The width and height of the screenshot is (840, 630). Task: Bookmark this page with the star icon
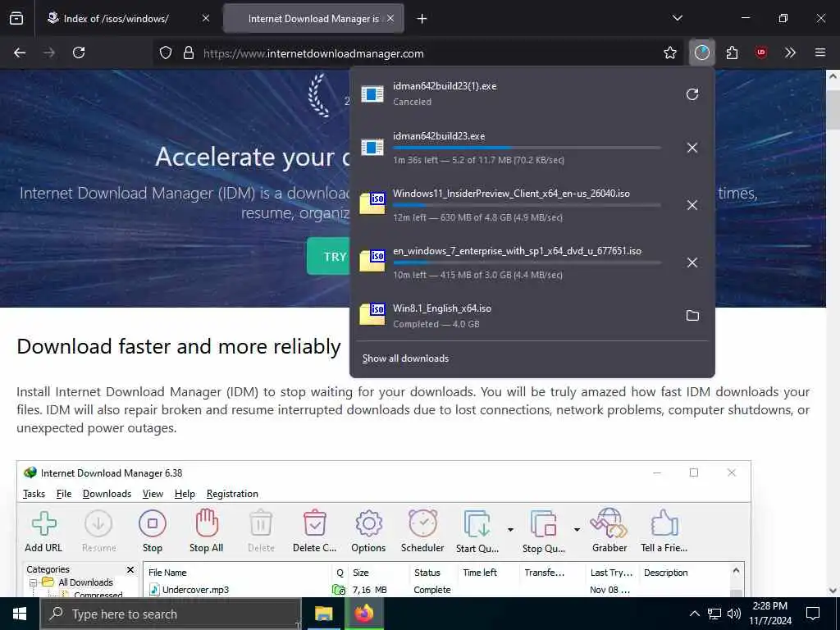point(669,52)
